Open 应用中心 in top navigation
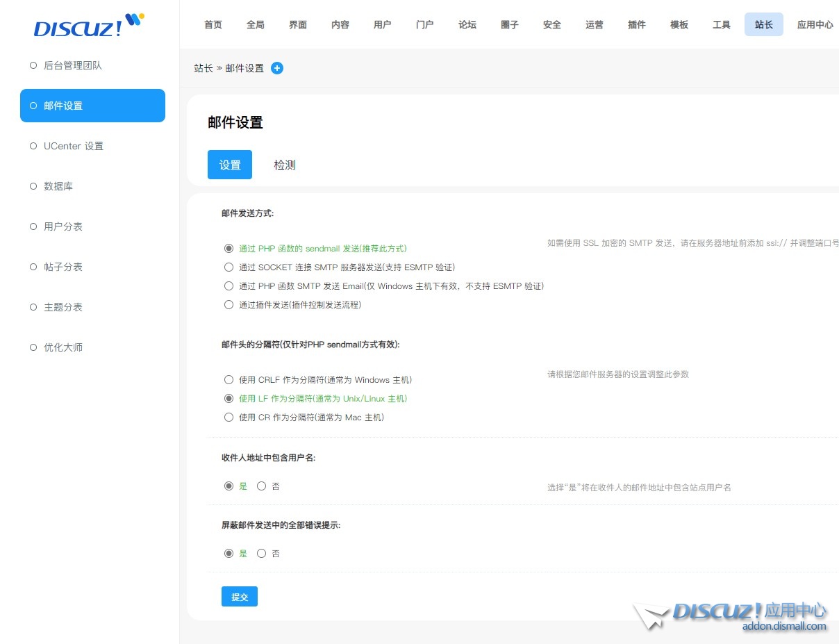 click(x=815, y=24)
